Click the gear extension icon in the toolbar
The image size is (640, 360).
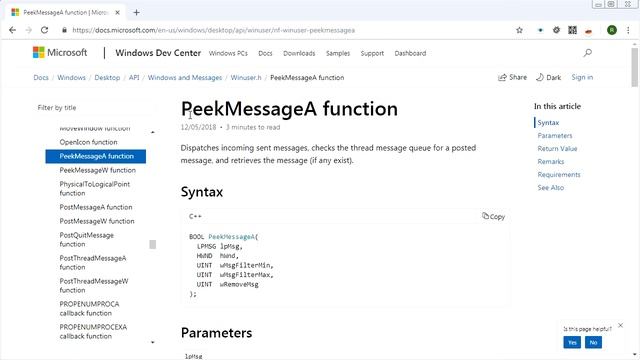(x=556, y=30)
